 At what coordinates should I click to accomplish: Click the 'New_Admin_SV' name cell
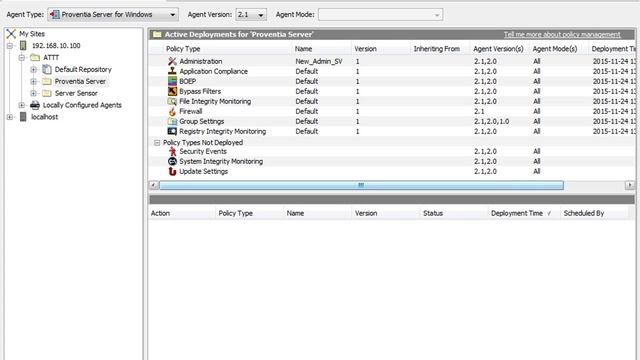tap(319, 61)
